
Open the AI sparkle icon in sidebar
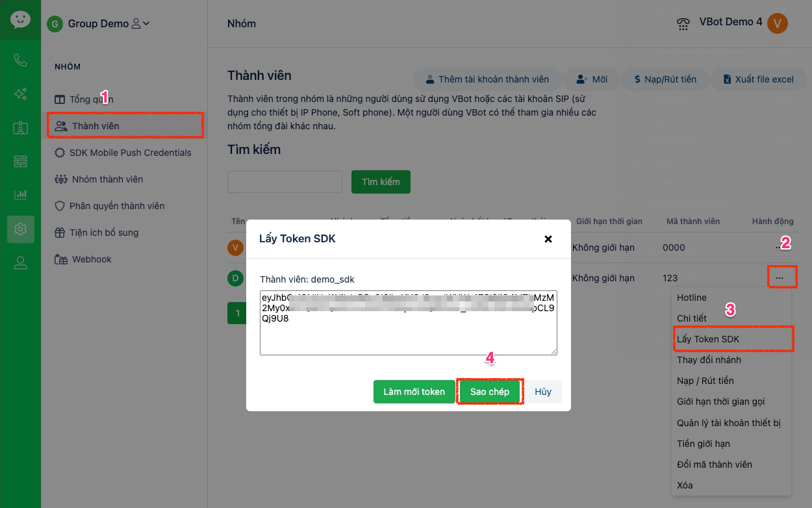20,94
